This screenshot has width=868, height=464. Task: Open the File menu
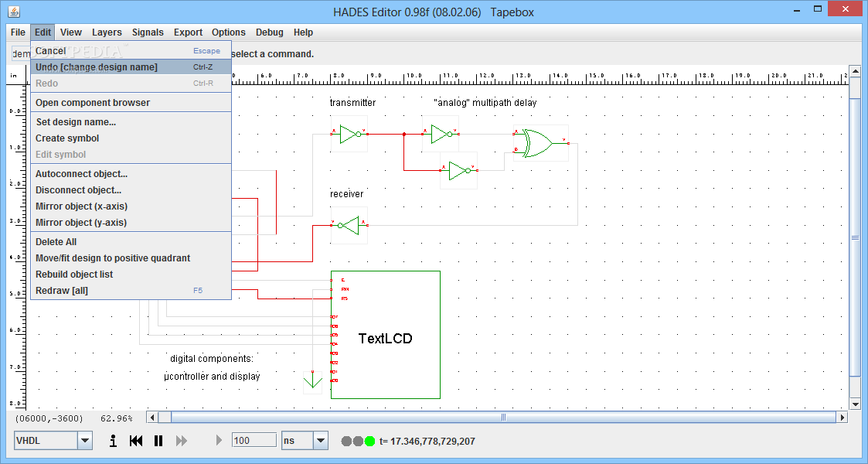pos(19,32)
